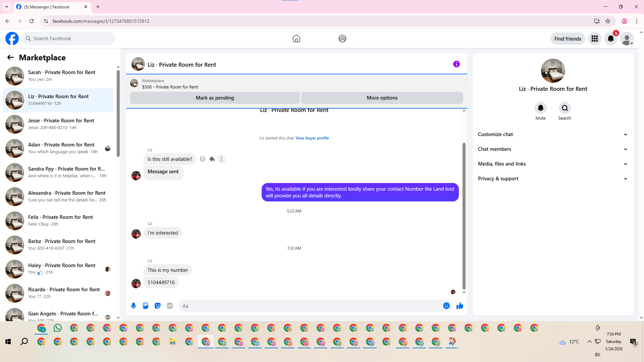The height and width of the screenshot is (362, 644).
Task: Click Mark as pending button
Action: pos(215,98)
